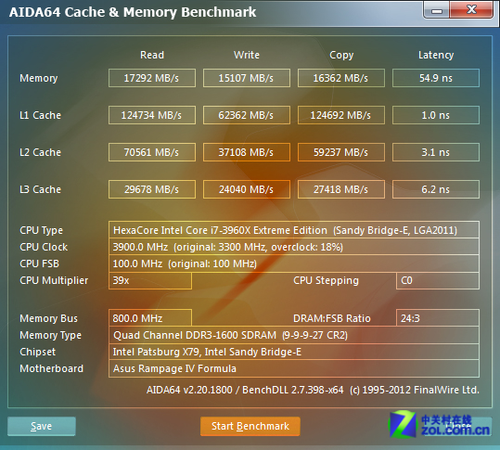Click the L3 Cache Write 24040 MB/s field
Image resolution: width=500 pixels, height=450 pixels.
pyautogui.click(x=247, y=189)
